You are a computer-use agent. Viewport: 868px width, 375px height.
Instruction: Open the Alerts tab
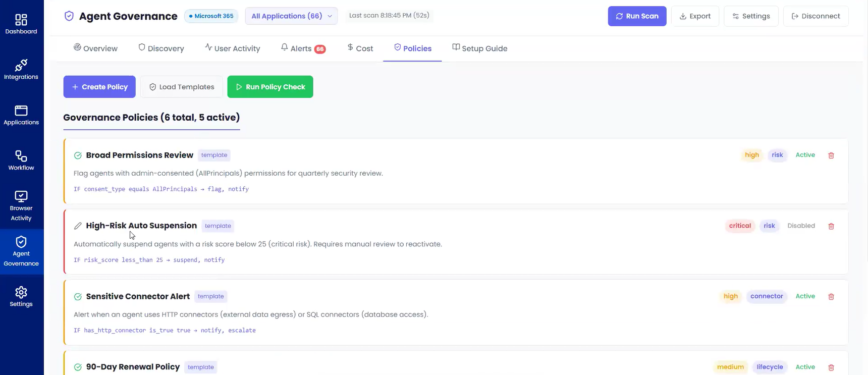[x=303, y=48]
